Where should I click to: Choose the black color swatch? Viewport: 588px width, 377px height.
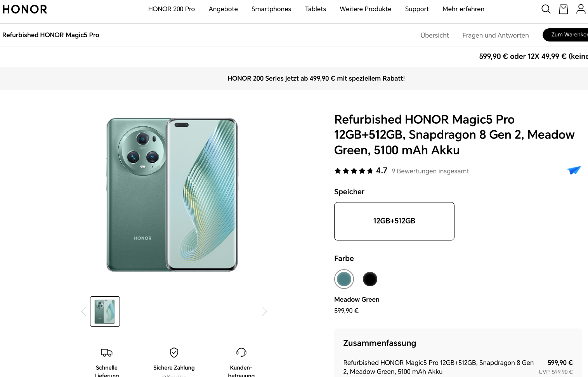click(370, 279)
